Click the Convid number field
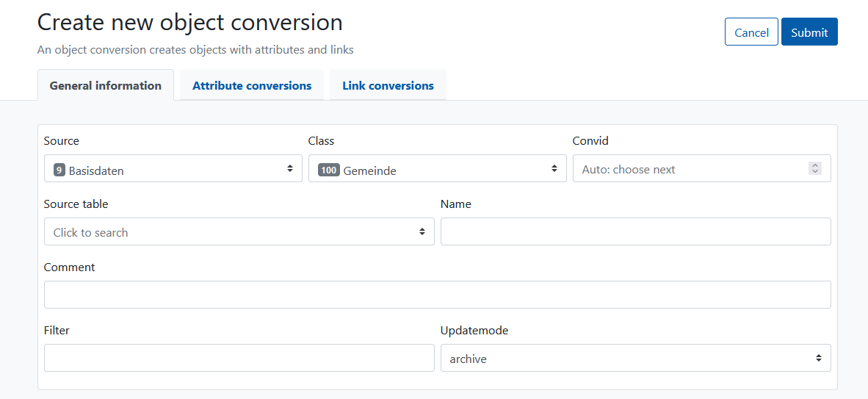 pyautogui.click(x=701, y=168)
